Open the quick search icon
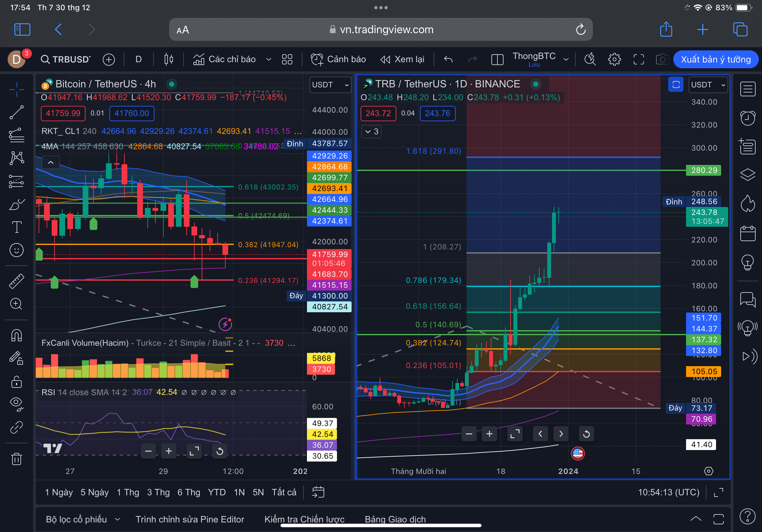762x532 pixels. pos(590,59)
